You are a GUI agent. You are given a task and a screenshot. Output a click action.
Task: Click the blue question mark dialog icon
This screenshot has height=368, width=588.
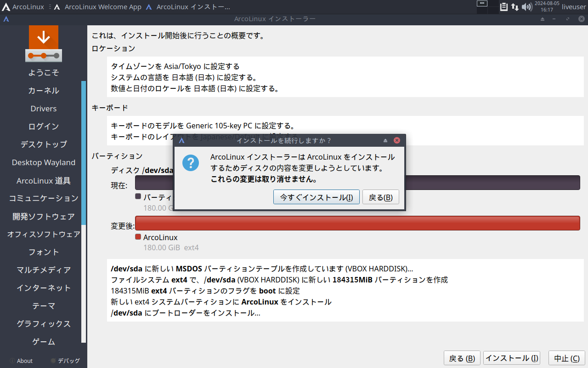191,163
